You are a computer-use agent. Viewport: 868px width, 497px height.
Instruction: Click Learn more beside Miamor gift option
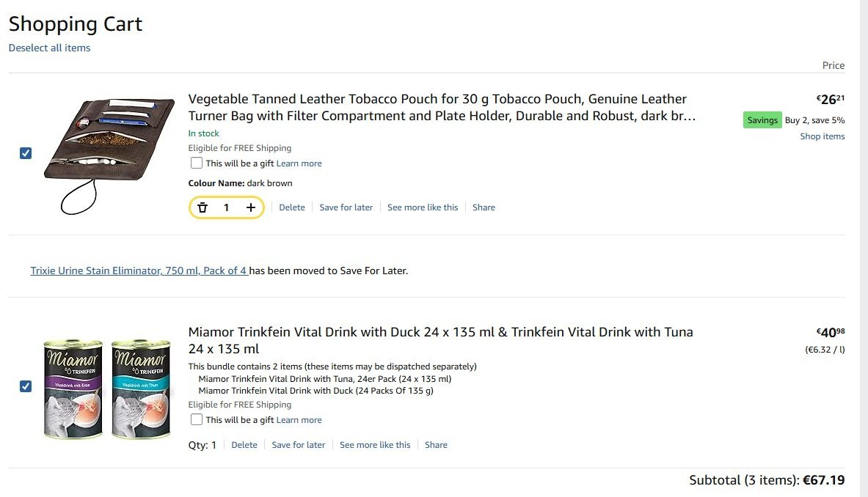tap(299, 420)
